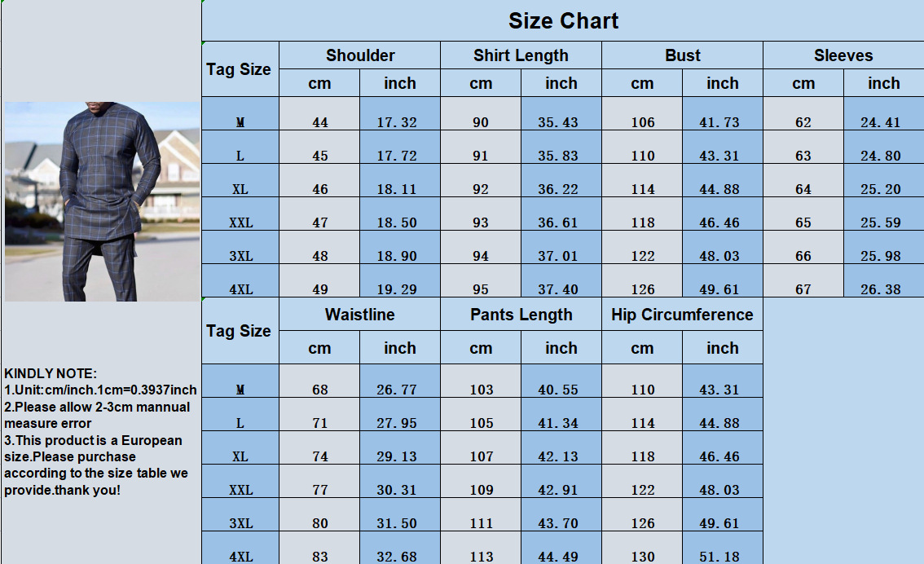
Task: Click the KINDLY NOTE heading text
Action: [51, 373]
